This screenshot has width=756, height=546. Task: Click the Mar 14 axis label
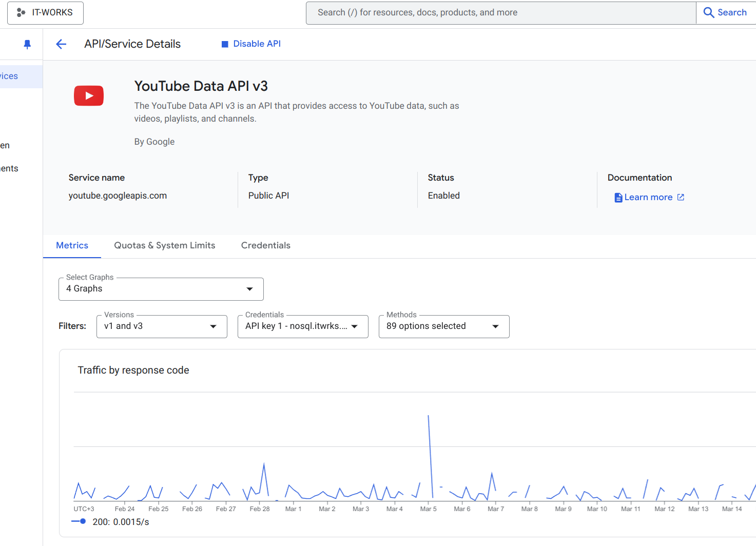(x=732, y=509)
